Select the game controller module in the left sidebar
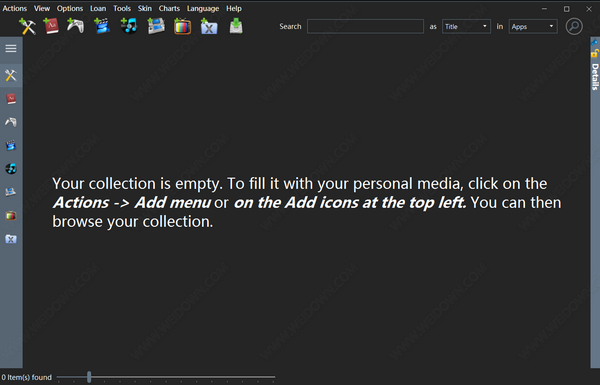This screenshot has height=385, width=600. pos(11,122)
